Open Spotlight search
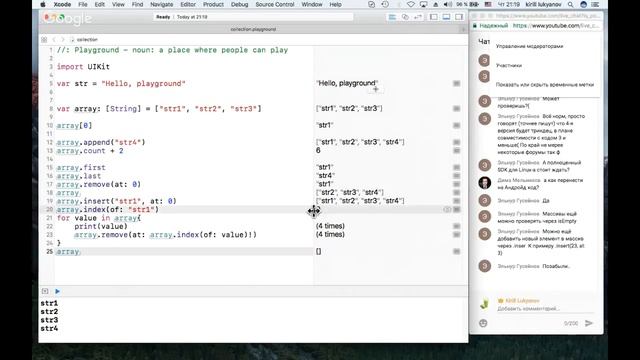The image size is (640, 360). click(571, 4)
